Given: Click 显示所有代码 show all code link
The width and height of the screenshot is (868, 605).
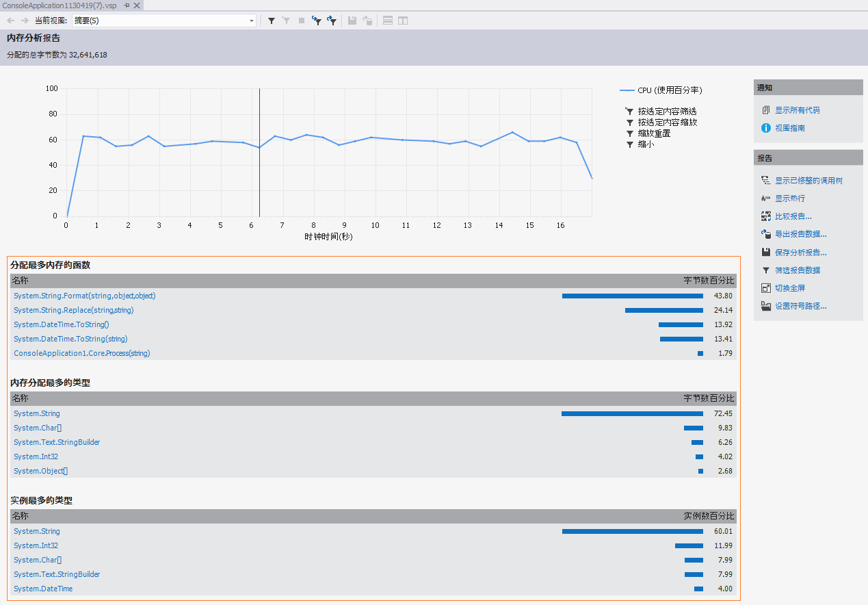Looking at the screenshot, I should [797, 110].
